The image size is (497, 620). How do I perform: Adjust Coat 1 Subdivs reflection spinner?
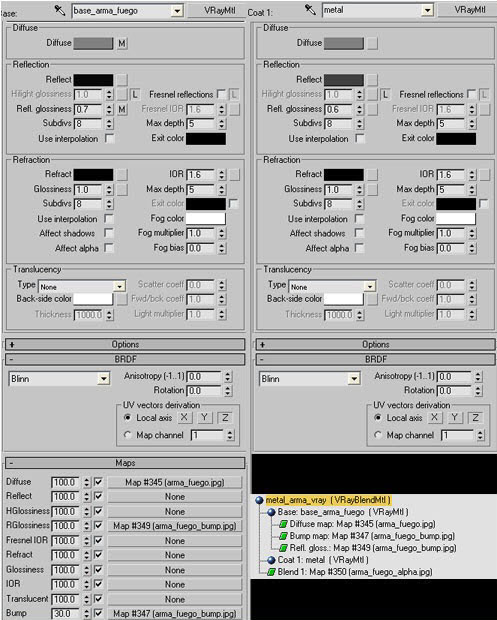point(359,124)
